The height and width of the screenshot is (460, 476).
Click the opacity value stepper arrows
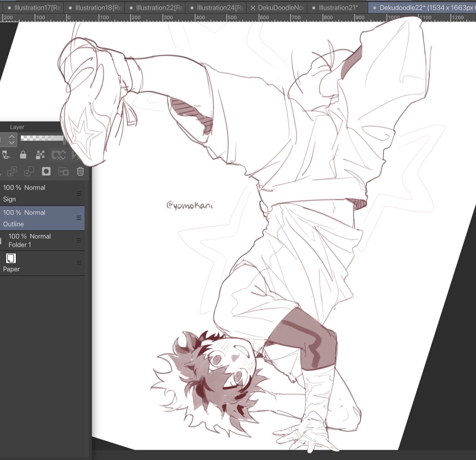(x=12, y=139)
